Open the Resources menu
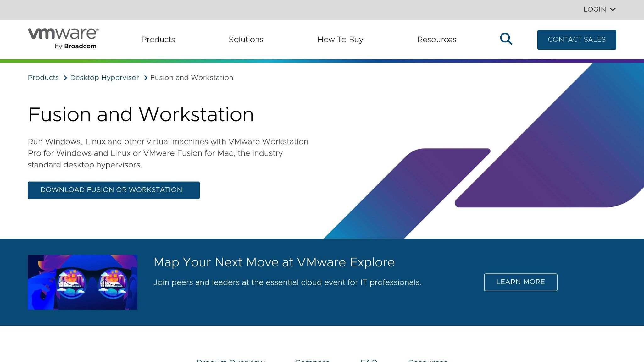The height and width of the screenshot is (362, 644). click(x=437, y=40)
